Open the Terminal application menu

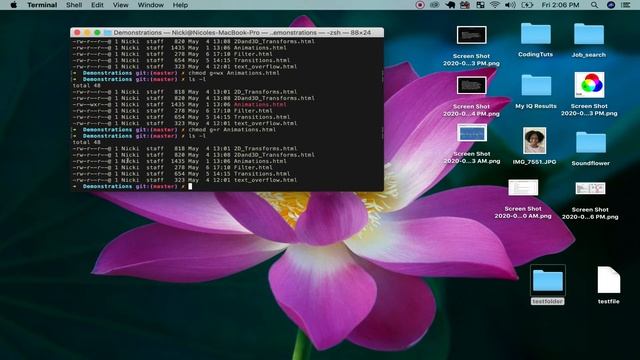[42, 5]
